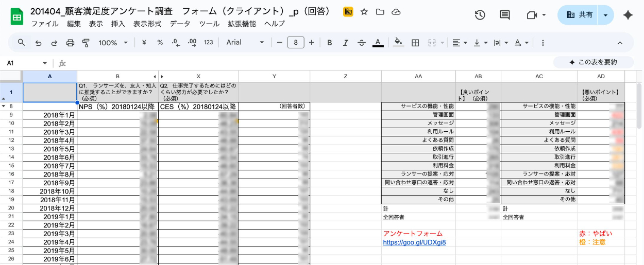Image resolution: width=644 pixels, height=265 pixels.
Task: Toggle bold formatting
Action: coord(330,43)
